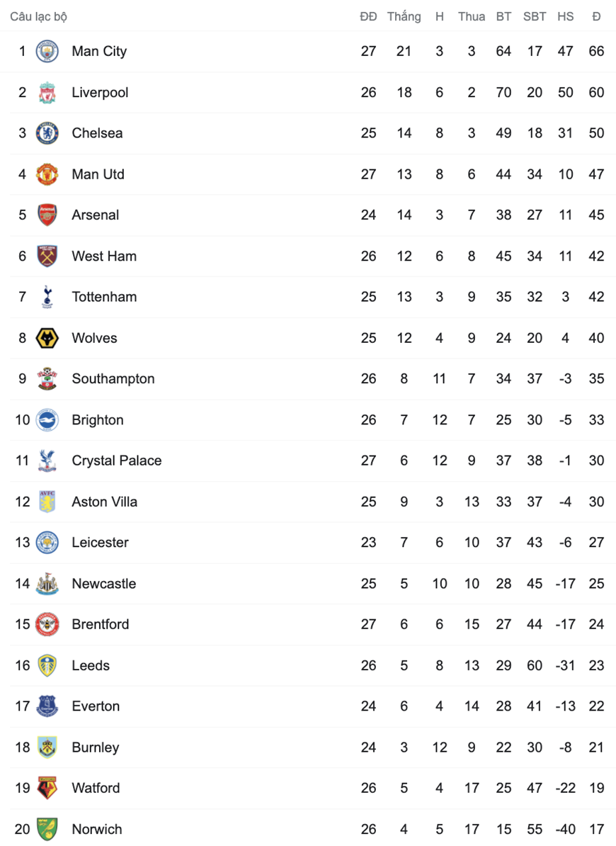Click the Man City club crest

47,51
